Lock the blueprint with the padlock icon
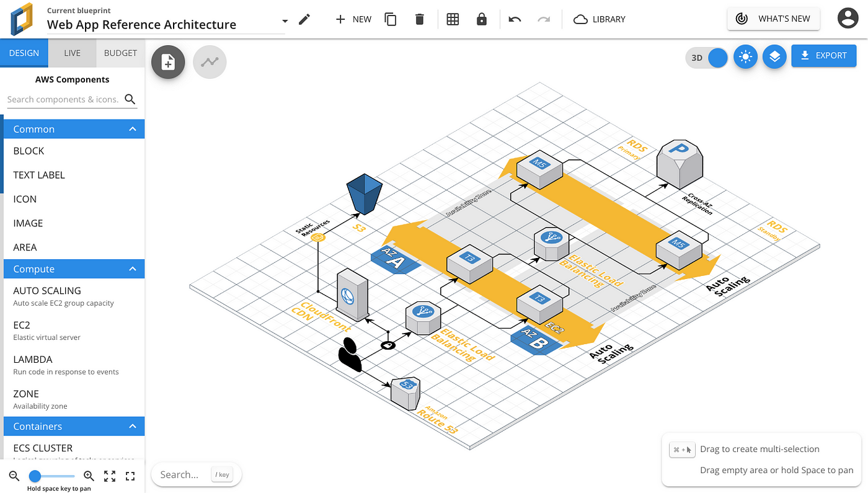This screenshot has width=868, height=493. coord(482,19)
